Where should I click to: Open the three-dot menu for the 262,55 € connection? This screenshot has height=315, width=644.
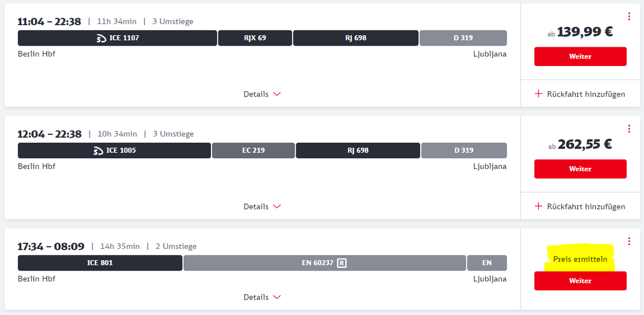629,129
